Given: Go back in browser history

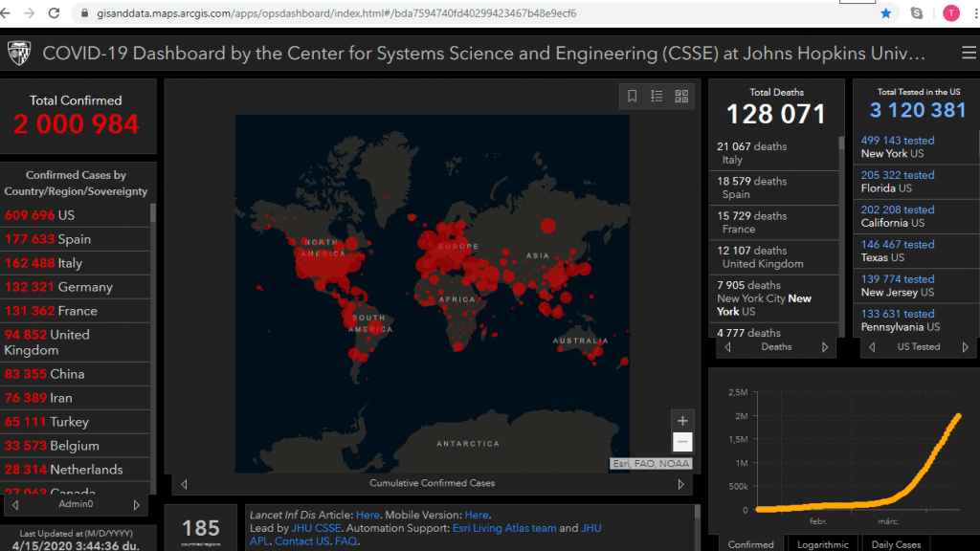Looking at the screenshot, I should click(x=6, y=13).
